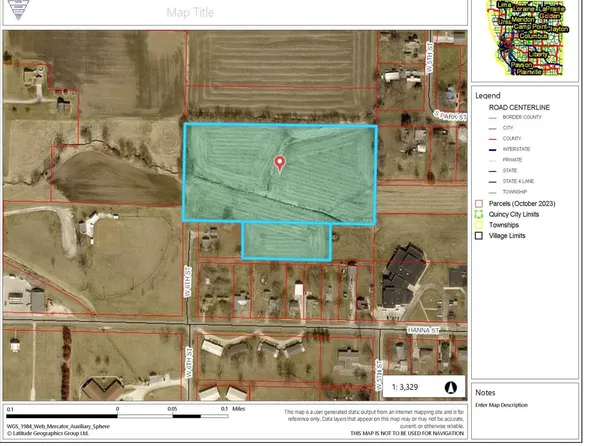Select the Quincy City Limits green swatch
The height and width of the screenshot is (446, 596).
479,214
